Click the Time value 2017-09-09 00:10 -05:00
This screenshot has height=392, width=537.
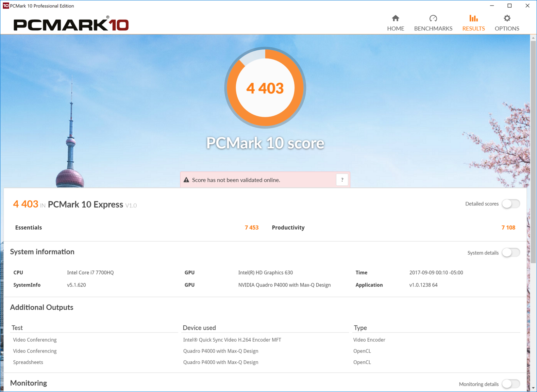(436, 272)
